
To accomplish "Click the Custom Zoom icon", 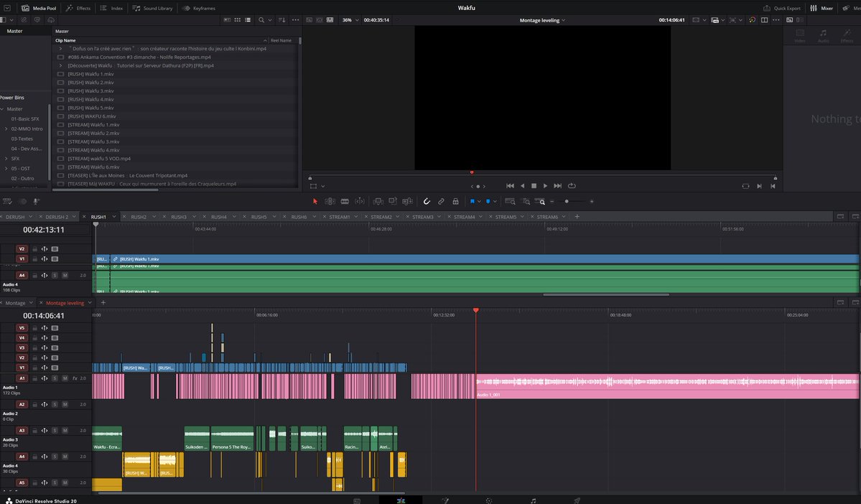I will click(x=540, y=202).
